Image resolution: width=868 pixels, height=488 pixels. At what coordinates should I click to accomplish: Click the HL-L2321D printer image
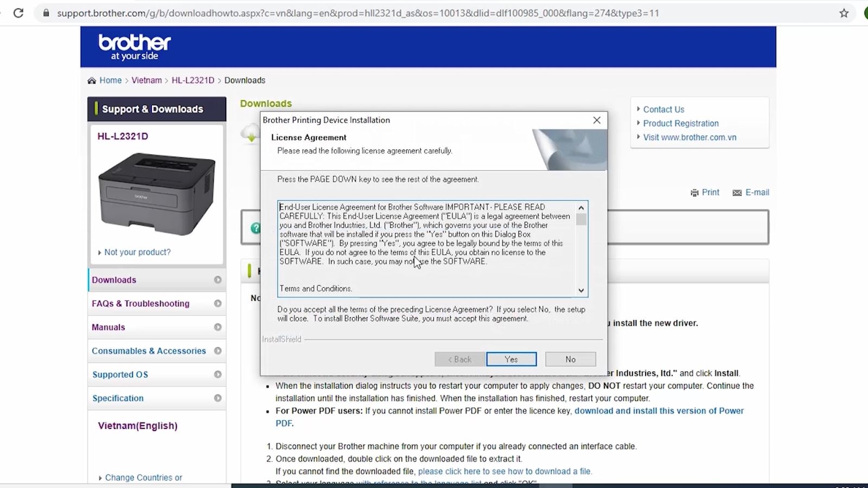pos(157,194)
